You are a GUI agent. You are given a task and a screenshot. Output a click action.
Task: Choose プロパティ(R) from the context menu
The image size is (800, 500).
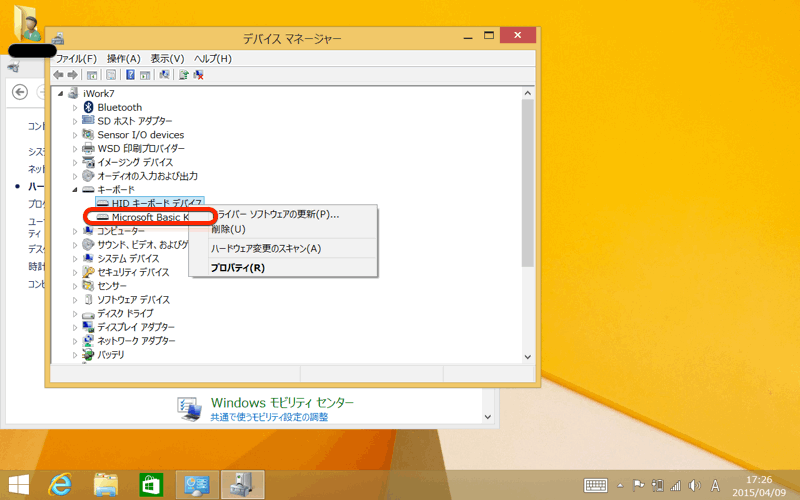pyautogui.click(x=237, y=268)
